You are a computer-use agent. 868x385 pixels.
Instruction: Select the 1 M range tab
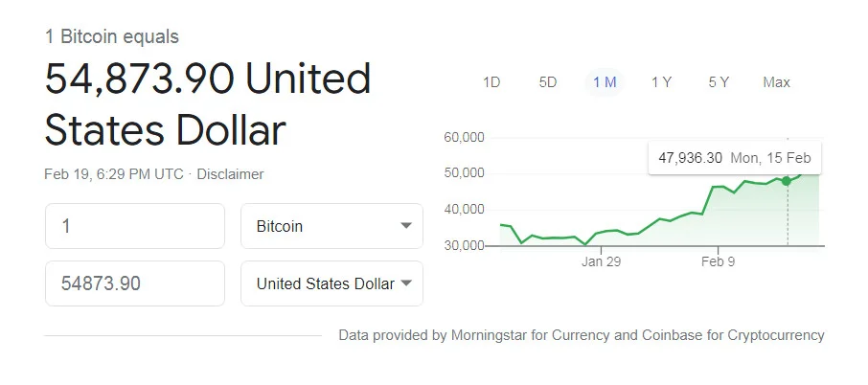[x=605, y=82]
